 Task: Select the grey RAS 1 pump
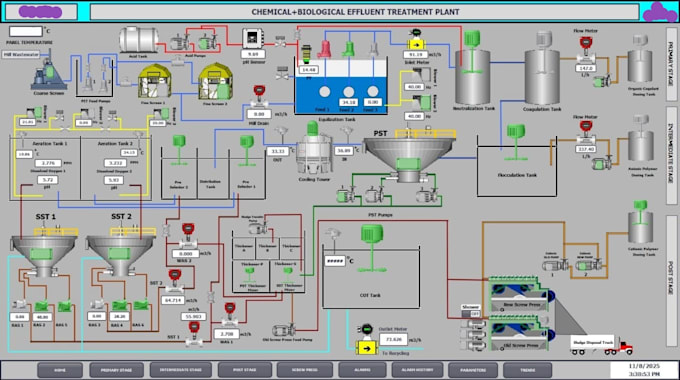point(20,304)
